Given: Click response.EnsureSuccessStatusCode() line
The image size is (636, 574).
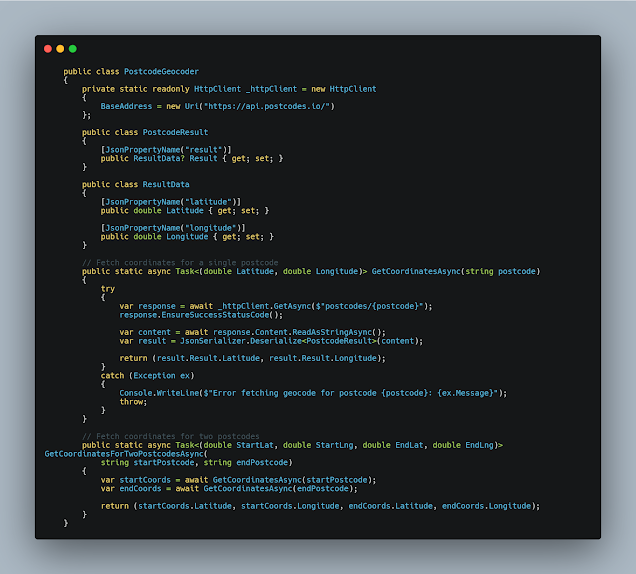Looking at the screenshot, I should click(201, 315).
